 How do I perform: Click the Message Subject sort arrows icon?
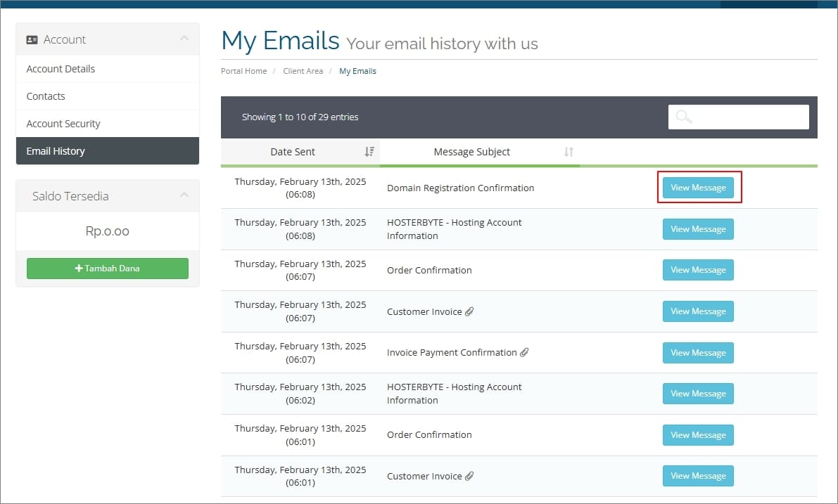tap(569, 152)
